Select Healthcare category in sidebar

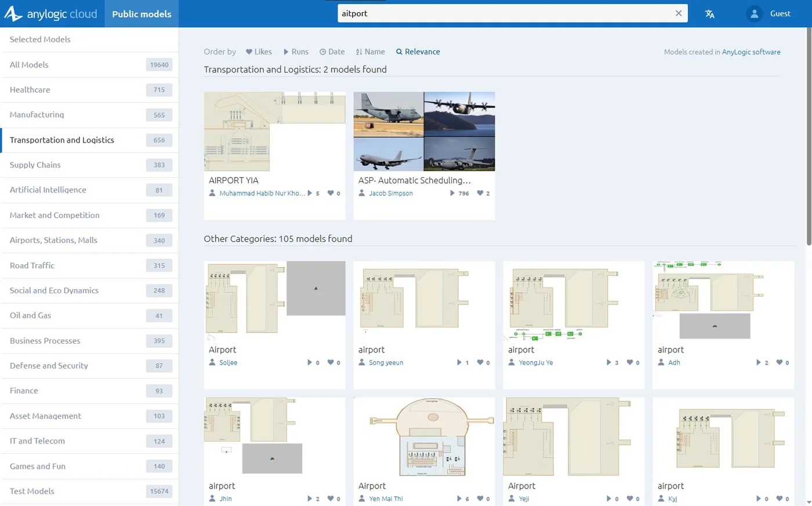click(x=30, y=90)
